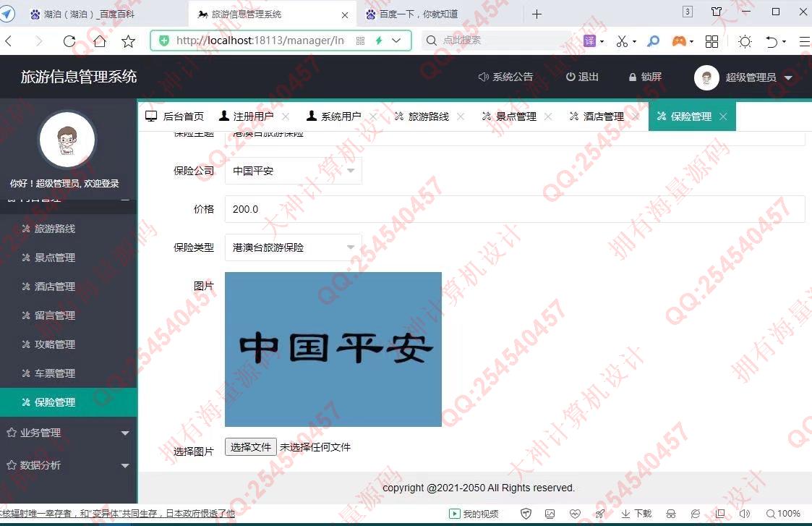Open new browser tab with plus
The height and width of the screenshot is (526, 812).
pos(537,14)
